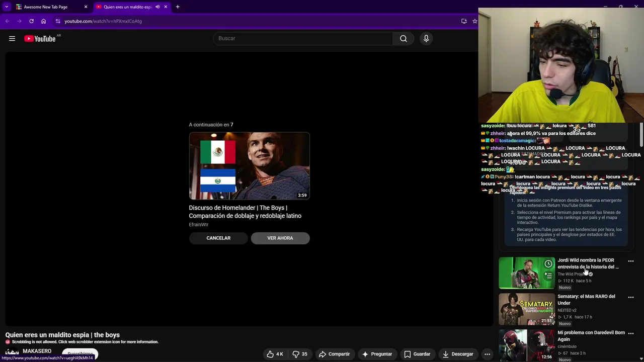Click the web scrobbler warning icon
The height and width of the screenshot is (362, 644).
[x=8, y=342]
